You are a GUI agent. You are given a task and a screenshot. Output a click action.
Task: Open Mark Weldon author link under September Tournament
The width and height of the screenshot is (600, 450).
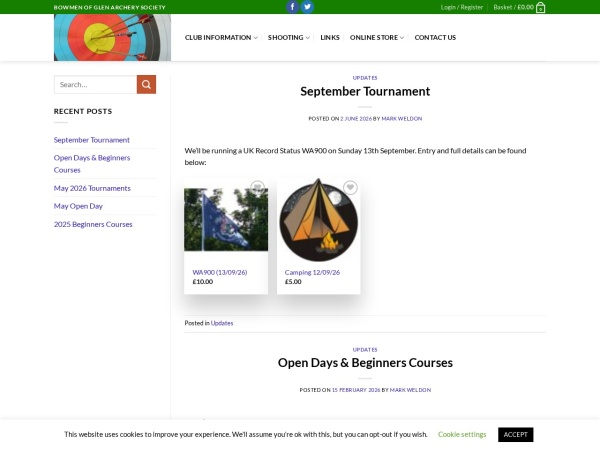pos(402,119)
